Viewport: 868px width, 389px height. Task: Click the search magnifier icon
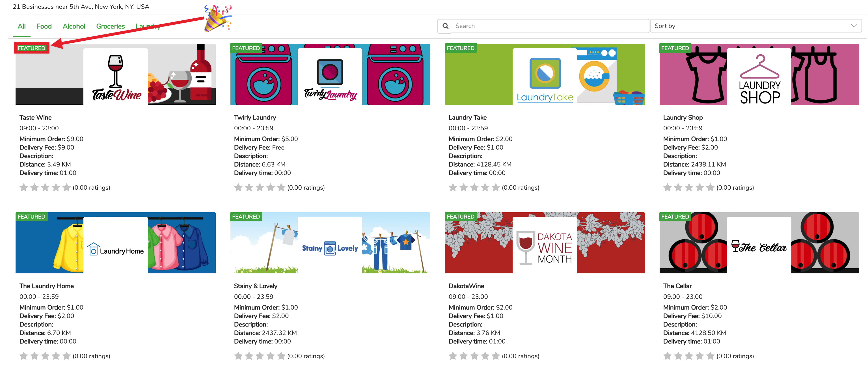tap(445, 26)
